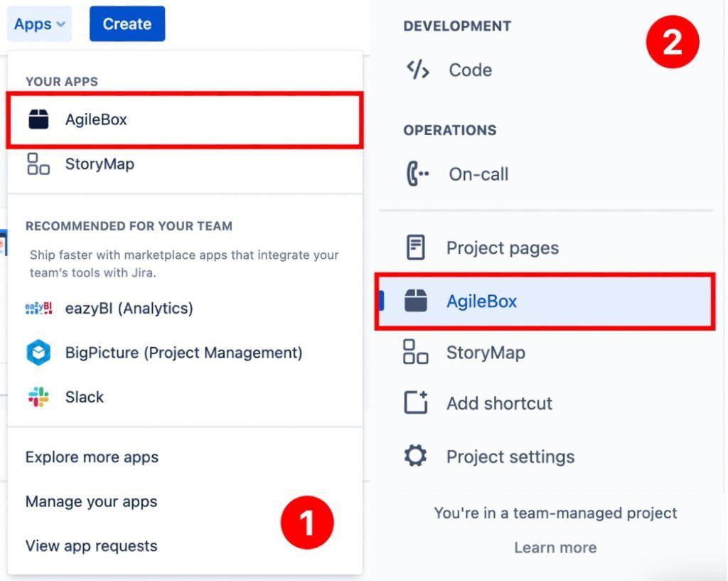Click the Slack app icon
728x581 pixels.
(x=37, y=397)
